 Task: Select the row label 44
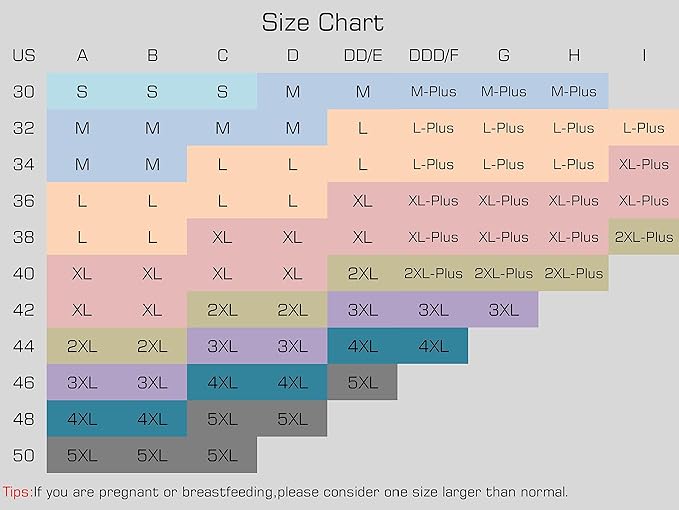23,346
